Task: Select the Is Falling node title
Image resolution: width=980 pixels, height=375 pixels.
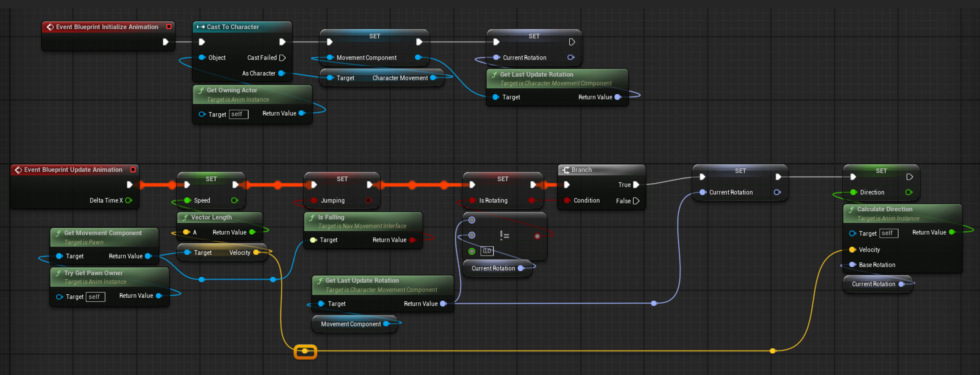Action: pos(331,217)
